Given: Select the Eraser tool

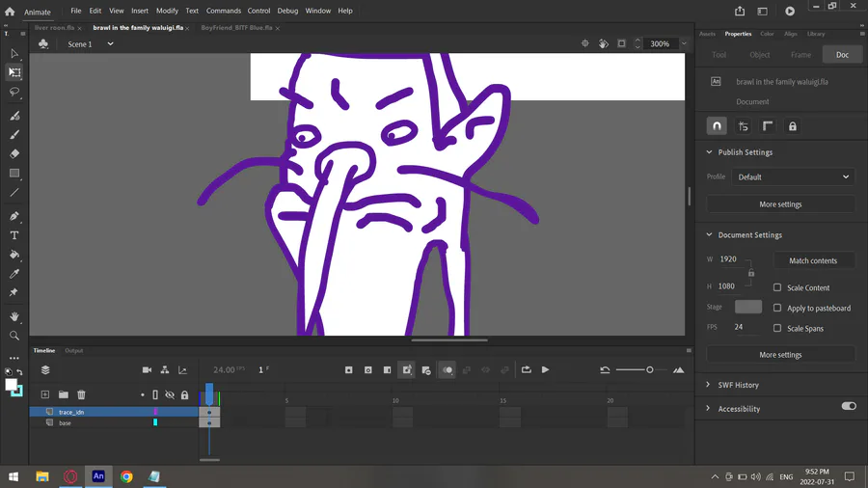Looking at the screenshot, I should click(14, 153).
